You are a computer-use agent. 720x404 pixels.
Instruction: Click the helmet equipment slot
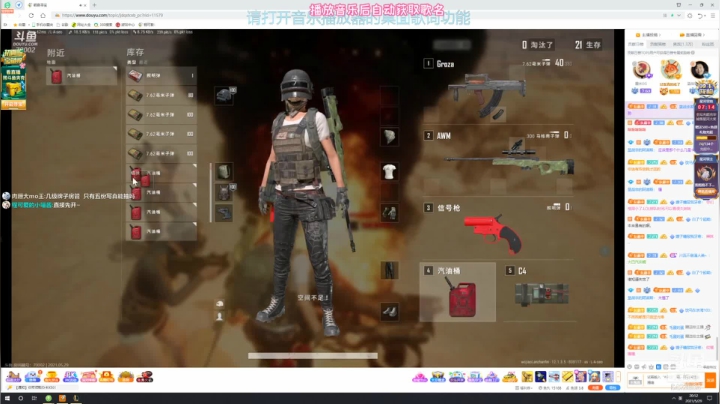pos(224,95)
